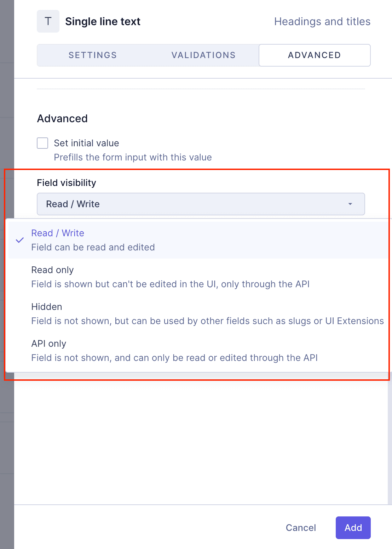Click the Field visibility dropdown caret arrow
The height and width of the screenshot is (549, 392).
coord(350,204)
